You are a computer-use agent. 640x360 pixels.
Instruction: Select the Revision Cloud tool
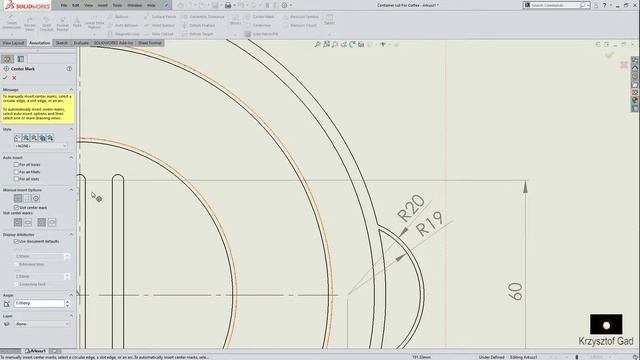(300, 25)
